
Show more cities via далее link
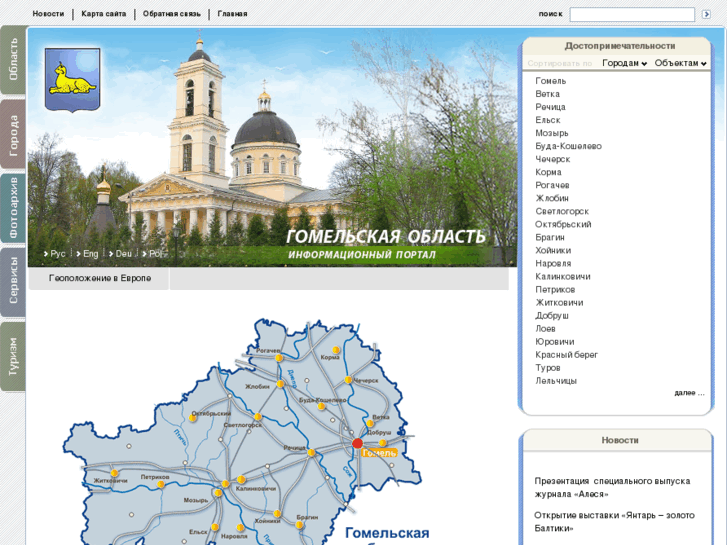click(689, 393)
